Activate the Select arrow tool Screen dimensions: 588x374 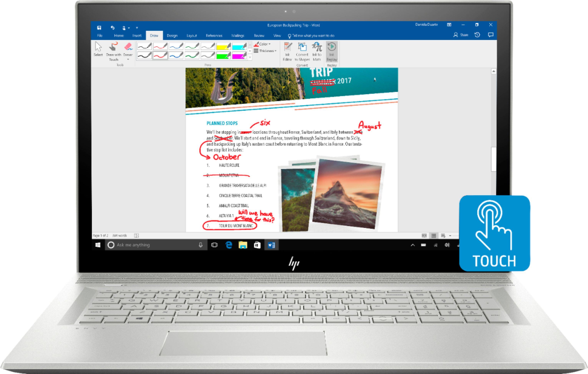coord(98,49)
